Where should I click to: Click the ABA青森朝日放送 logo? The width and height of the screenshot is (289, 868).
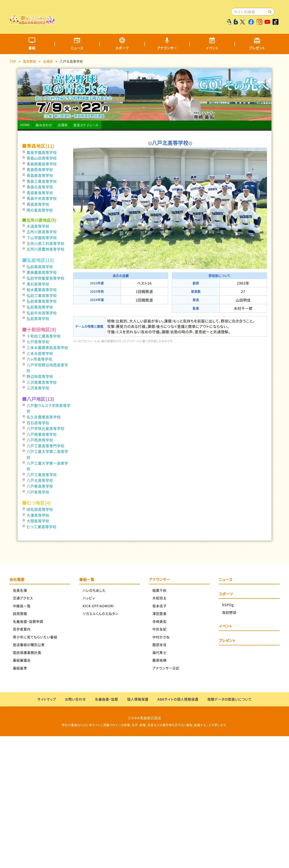(x=32, y=20)
